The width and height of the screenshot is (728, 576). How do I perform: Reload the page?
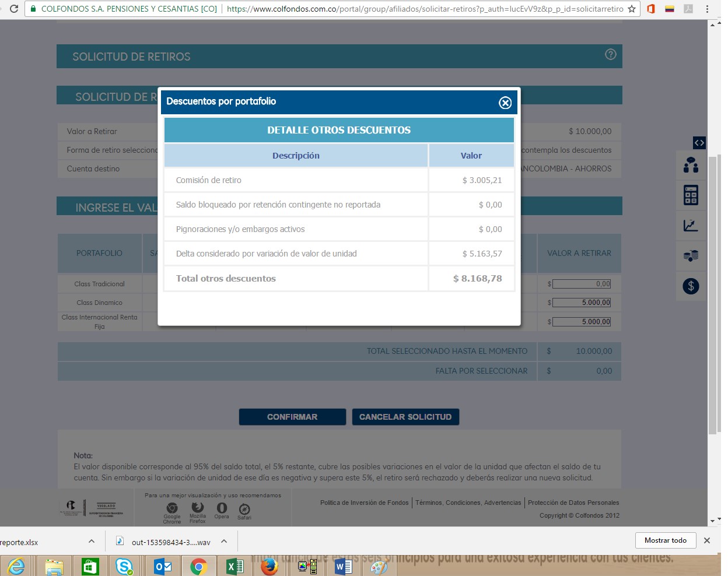click(14, 9)
